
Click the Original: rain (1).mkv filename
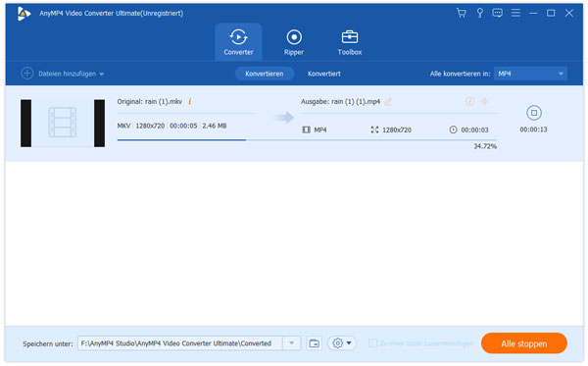click(x=150, y=101)
